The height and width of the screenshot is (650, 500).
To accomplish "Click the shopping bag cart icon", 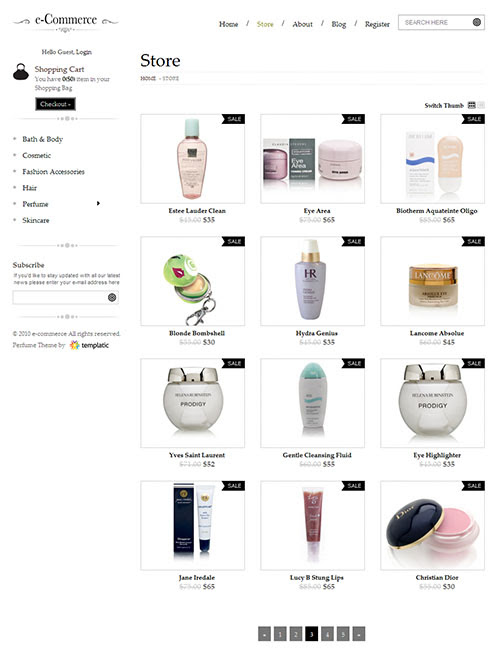I will (21, 72).
